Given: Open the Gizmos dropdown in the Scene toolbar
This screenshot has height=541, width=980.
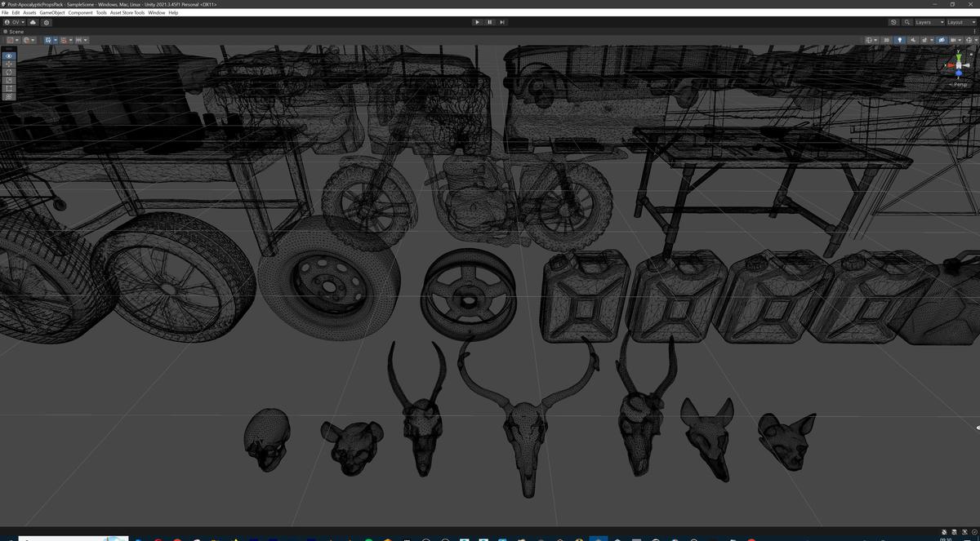Looking at the screenshot, I should [x=972, y=39].
